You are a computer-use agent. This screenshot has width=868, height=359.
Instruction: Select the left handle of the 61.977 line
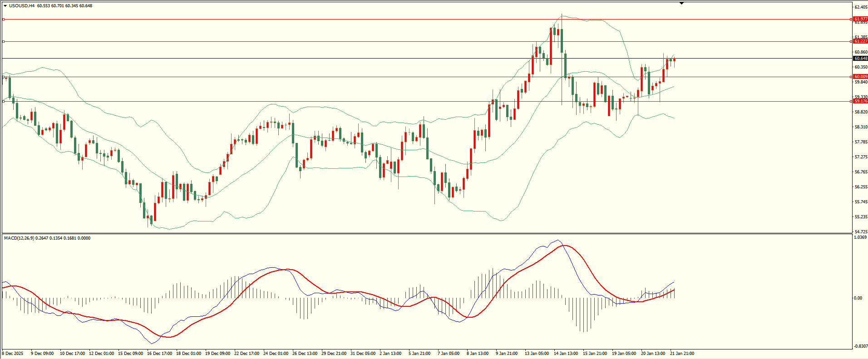(3, 19)
